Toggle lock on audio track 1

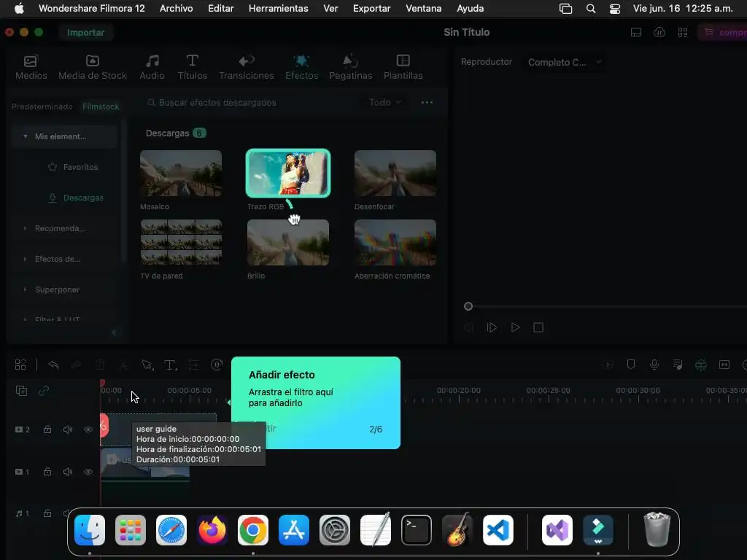click(x=47, y=513)
